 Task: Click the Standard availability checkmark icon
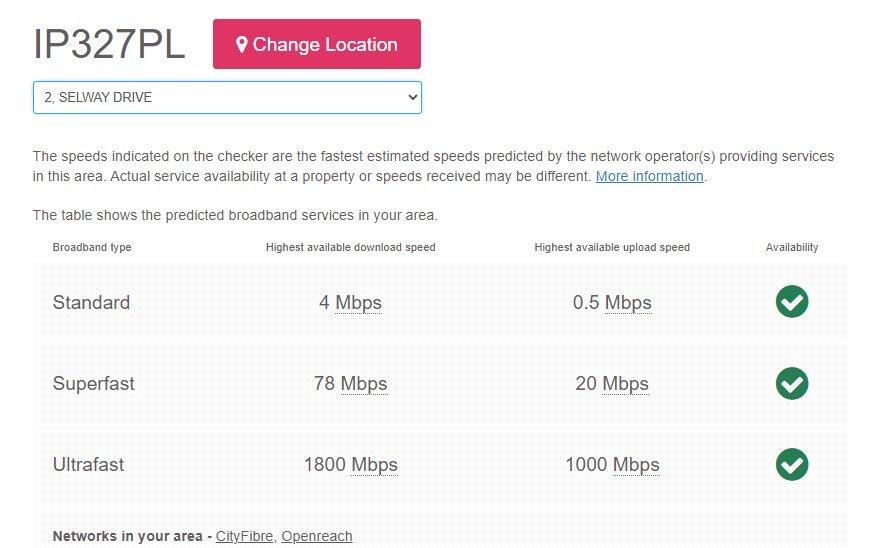tap(791, 302)
